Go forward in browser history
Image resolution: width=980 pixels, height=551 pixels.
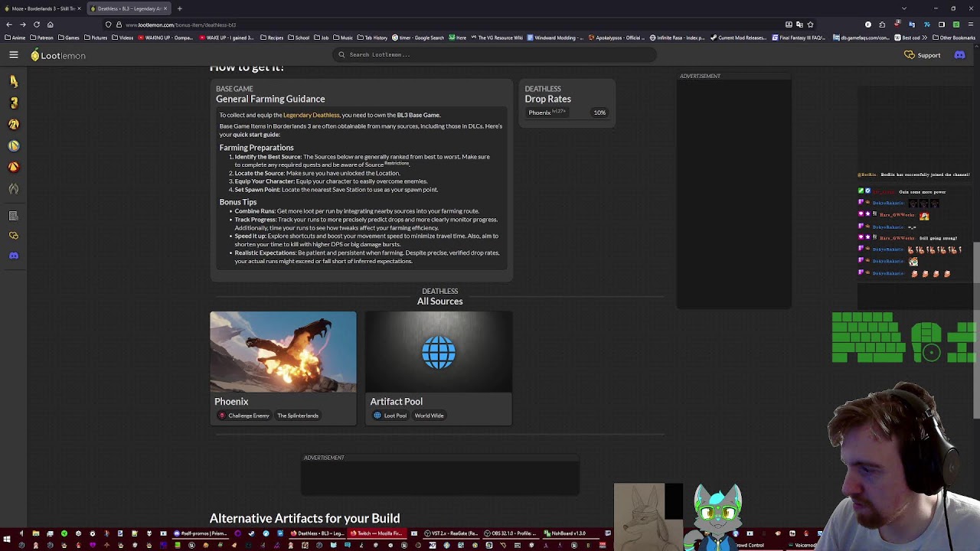[23, 24]
